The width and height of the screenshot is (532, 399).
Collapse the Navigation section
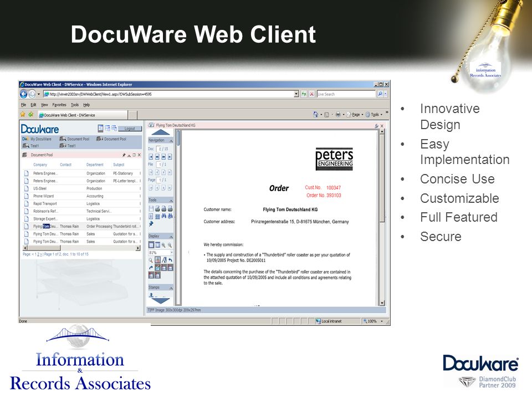[x=171, y=140]
